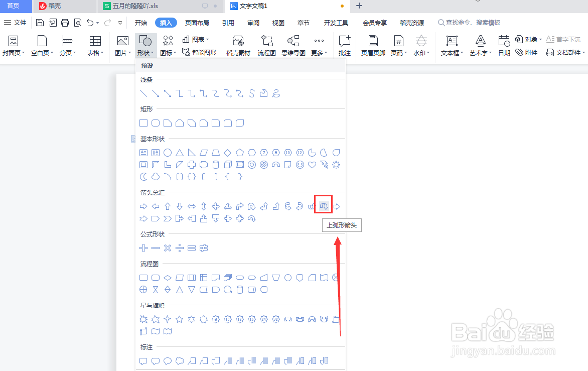588x371 pixels.
Task: Insert a table using the 表格 icon
Action: coord(95,45)
